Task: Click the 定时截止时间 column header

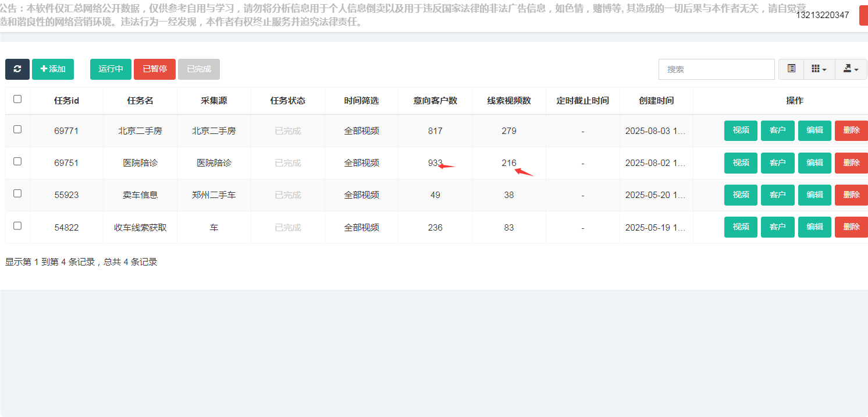Action: click(583, 101)
